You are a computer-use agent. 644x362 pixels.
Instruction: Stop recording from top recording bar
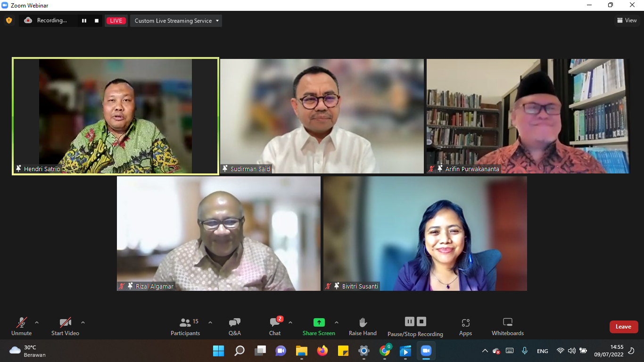pyautogui.click(x=97, y=21)
